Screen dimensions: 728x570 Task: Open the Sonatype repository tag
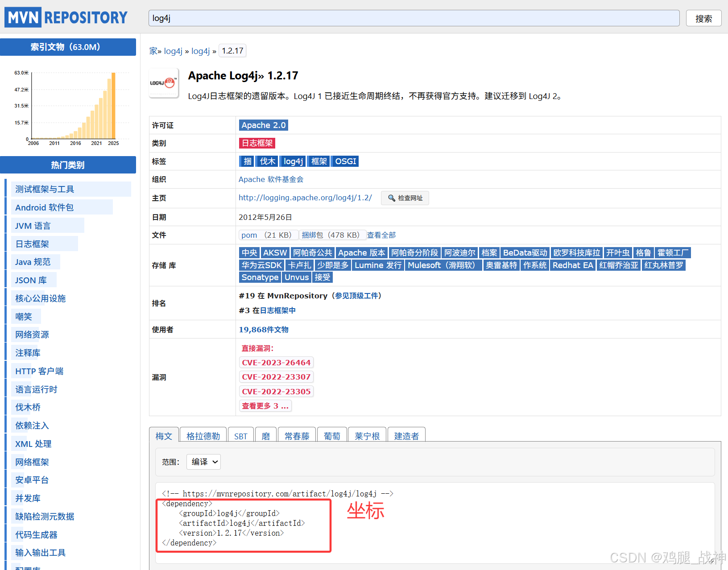coord(260,277)
